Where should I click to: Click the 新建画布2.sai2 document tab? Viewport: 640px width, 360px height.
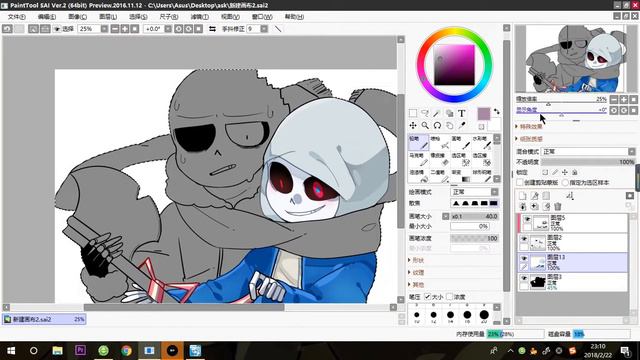click(x=44, y=319)
